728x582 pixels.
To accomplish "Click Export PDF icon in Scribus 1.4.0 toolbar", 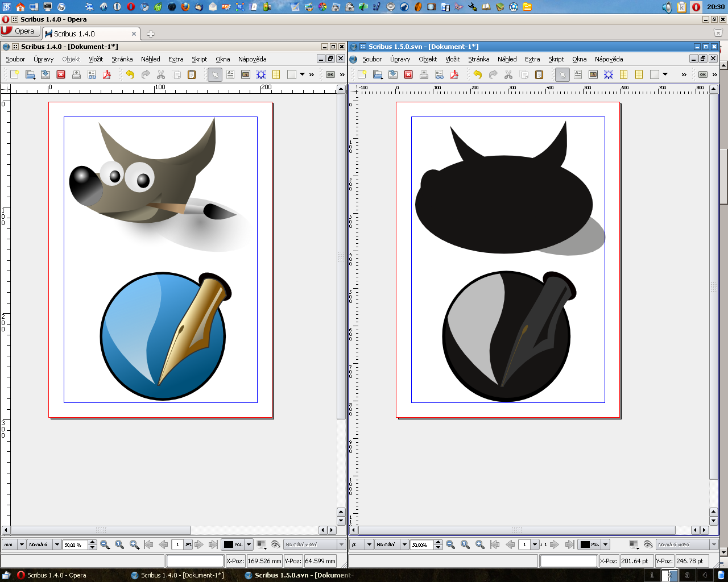I will 107,74.
